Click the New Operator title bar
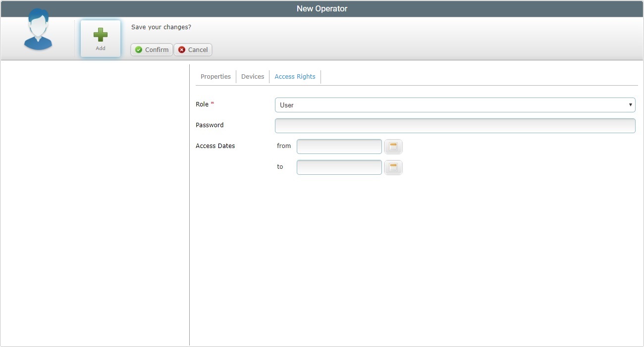 click(x=322, y=8)
